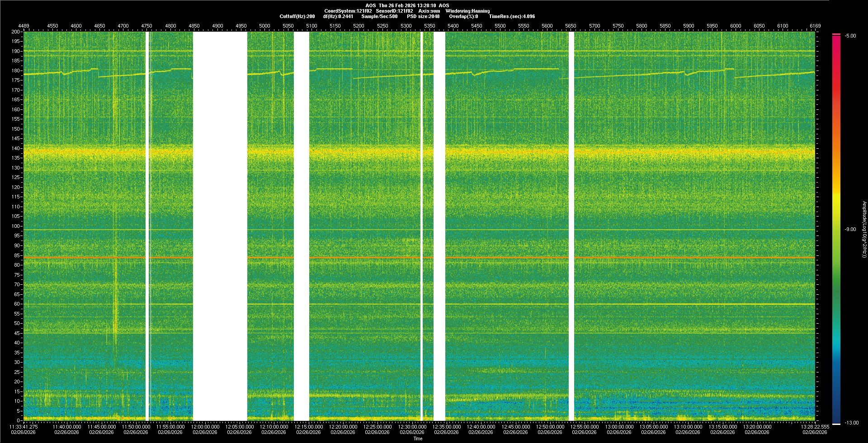This screenshot has width=868, height=443.
Task: Click the SensorID:121f02 header text
Action: [394, 11]
